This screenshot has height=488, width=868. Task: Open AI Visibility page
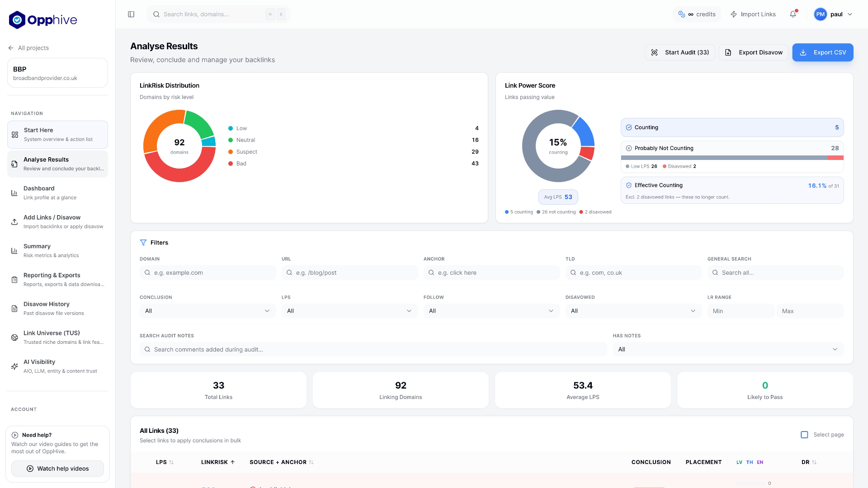pos(57,366)
